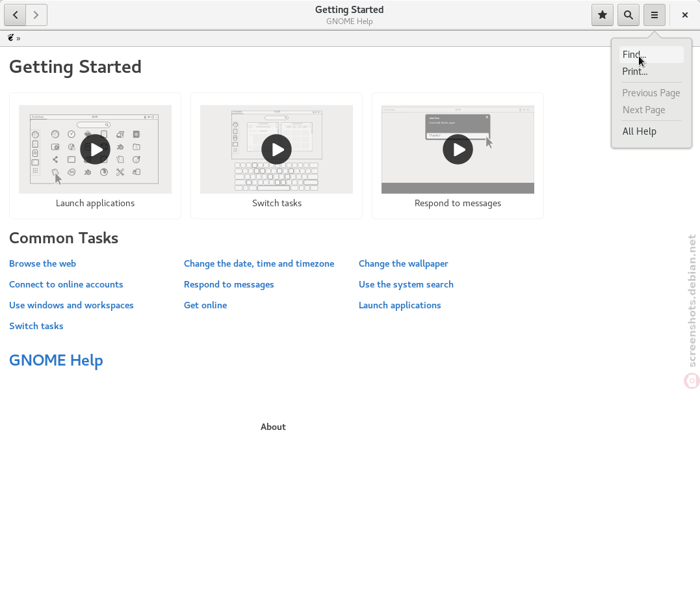Viewport: 700px width, 616px height.
Task: Go forward with the right arrow button
Action: [36, 15]
